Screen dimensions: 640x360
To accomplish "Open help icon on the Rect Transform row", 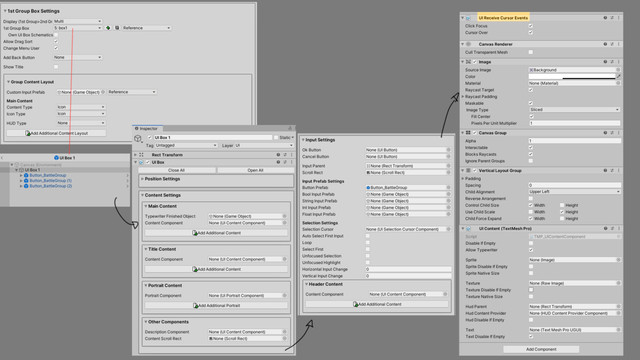I will [278, 155].
